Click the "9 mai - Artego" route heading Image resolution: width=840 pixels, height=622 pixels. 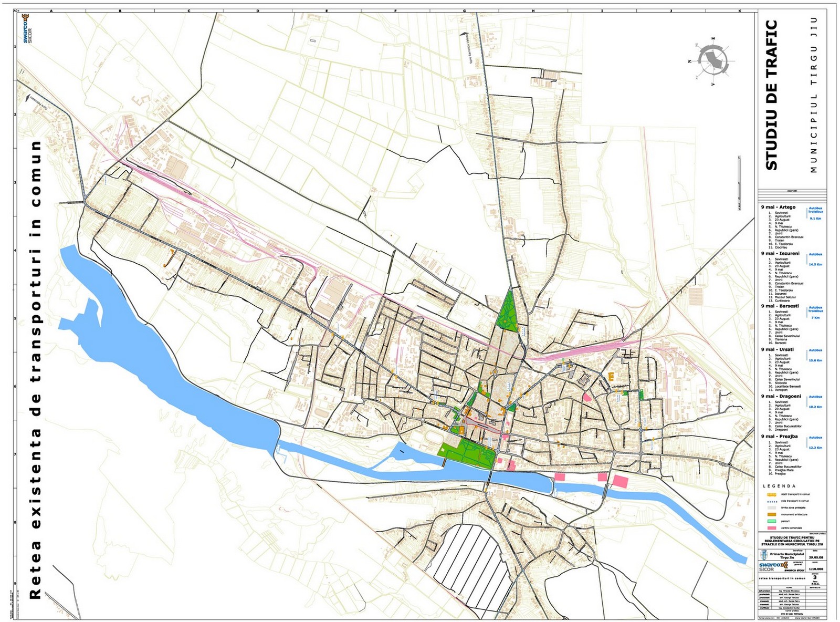[x=778, y=208]
